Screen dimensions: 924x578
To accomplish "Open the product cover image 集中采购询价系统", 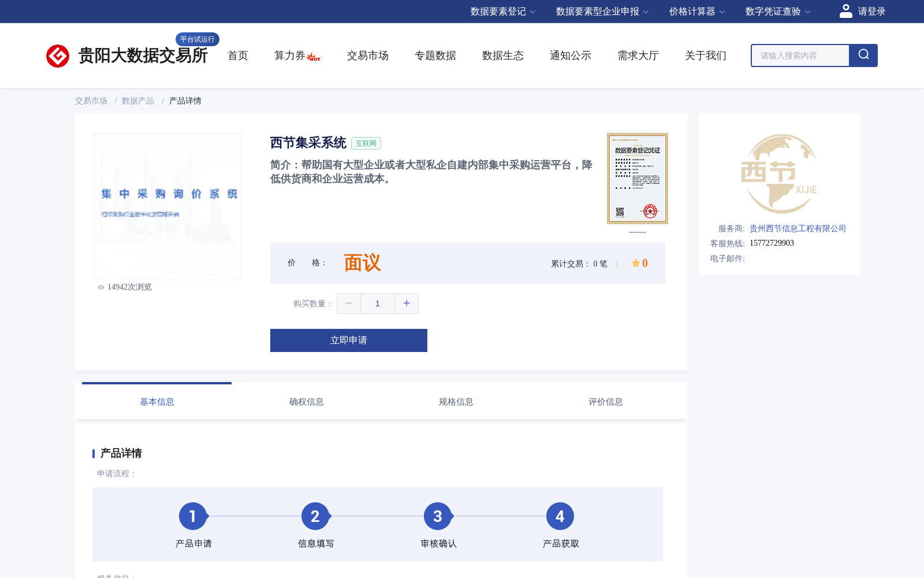I will click(x=167, y=206).
